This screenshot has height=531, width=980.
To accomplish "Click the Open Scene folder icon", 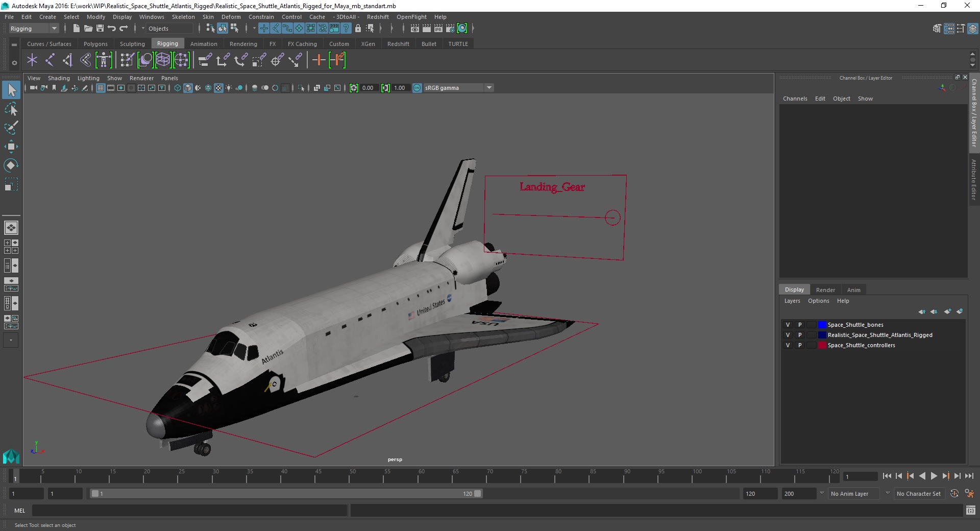I will [88, 29].
